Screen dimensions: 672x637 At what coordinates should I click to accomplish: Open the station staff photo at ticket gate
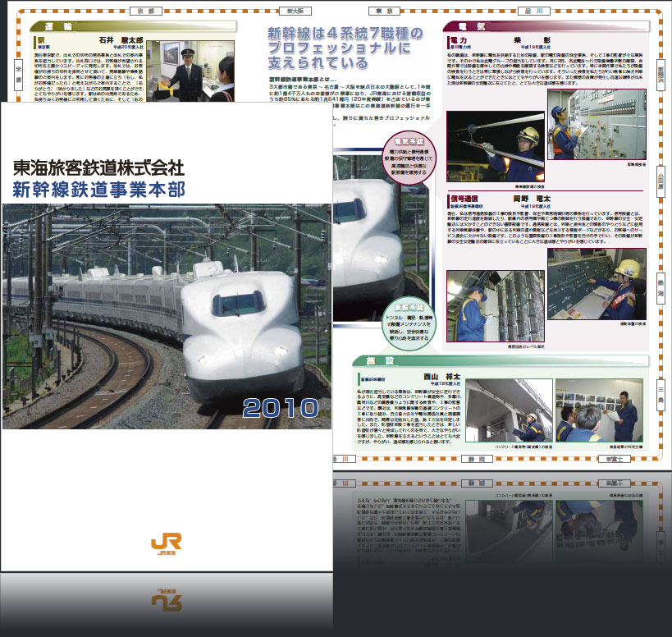coord(190,71)
